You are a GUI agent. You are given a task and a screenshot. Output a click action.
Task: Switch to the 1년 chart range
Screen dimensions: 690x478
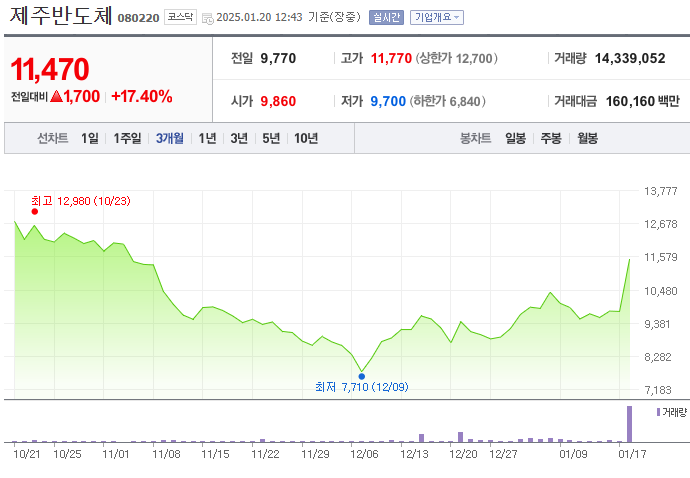[207, 138]
